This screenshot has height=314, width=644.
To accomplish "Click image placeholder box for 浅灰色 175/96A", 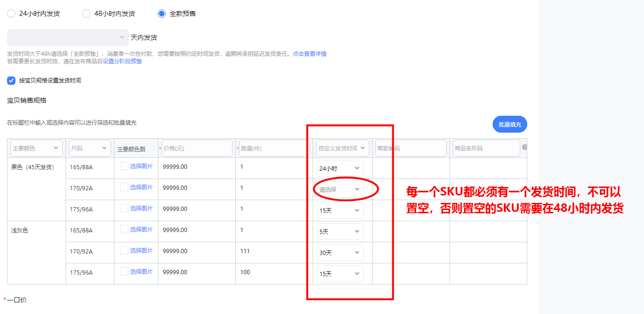I will tap(124, 271).
